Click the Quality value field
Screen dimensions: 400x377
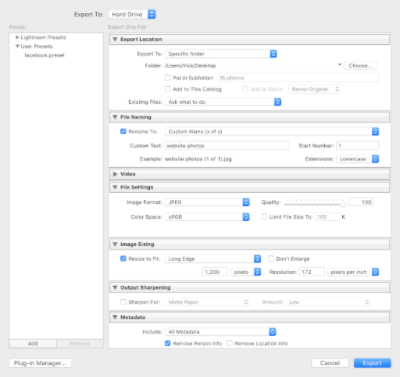[x=361, y=202]
